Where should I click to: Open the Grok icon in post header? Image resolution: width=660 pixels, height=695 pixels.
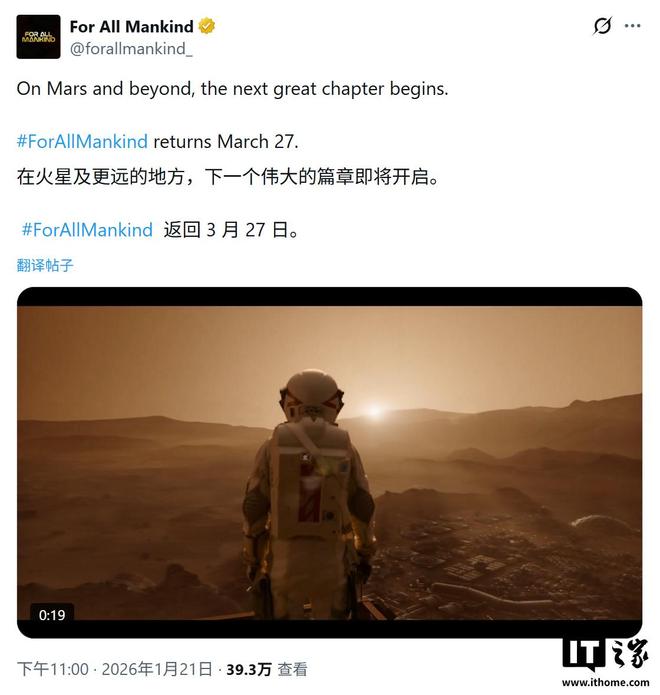pyautogui.click(x=602, y=26)
